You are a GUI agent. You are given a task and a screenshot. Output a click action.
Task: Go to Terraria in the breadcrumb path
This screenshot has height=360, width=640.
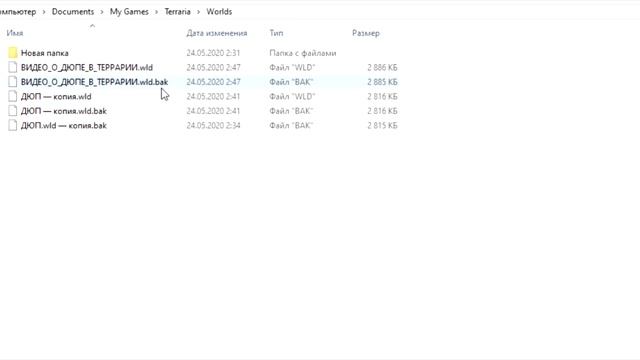point(178,11)
